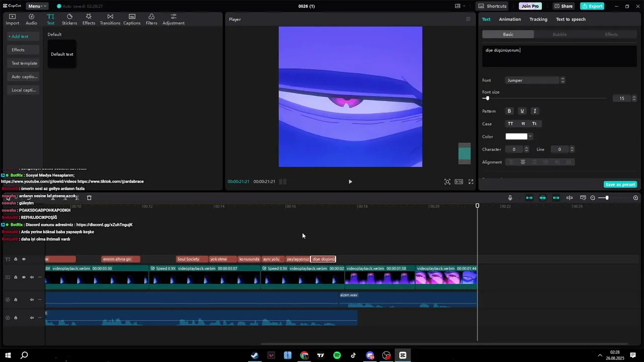Open the layout dropdown in title bar

[x=460, y=6]
